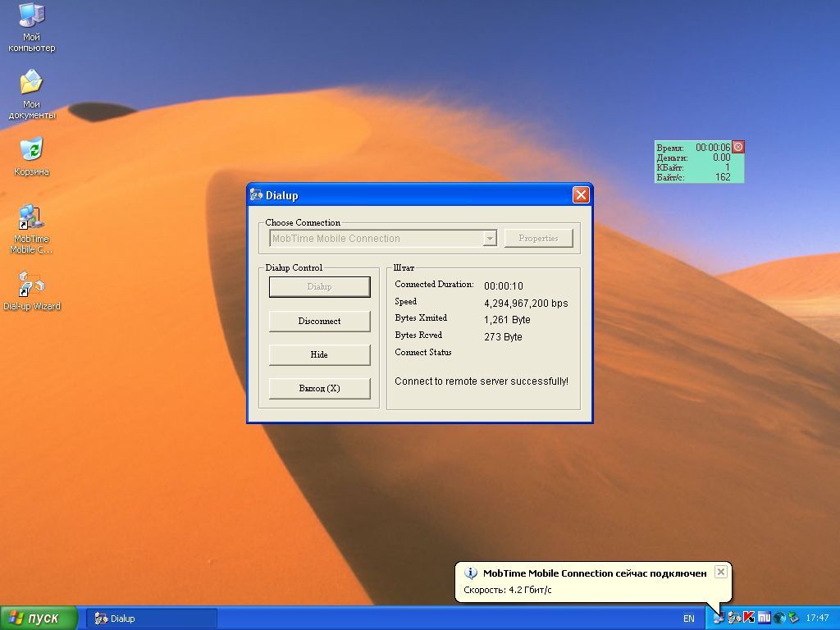Click the Байт/с value 162 in widget

pos(723,177)
